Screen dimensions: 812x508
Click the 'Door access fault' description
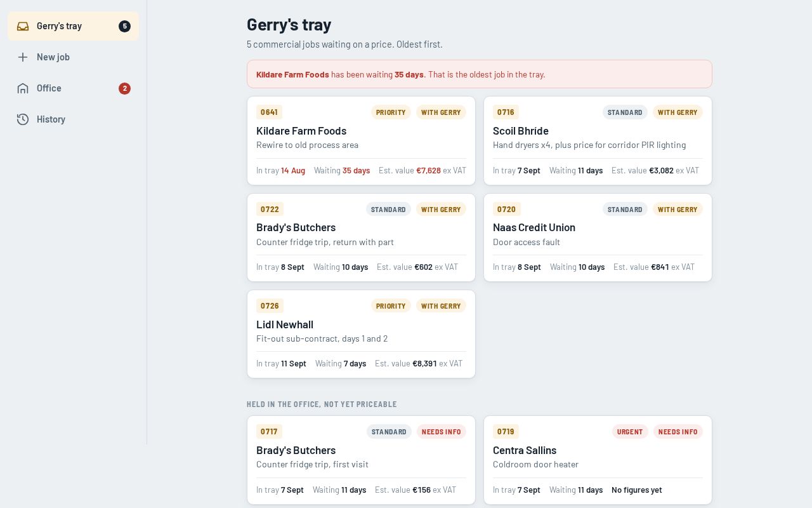(x=527, y=242)
